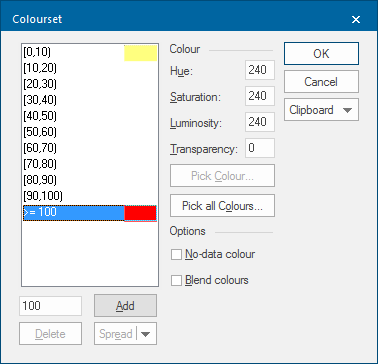Screen dimensions: 378x364
Task: Enable the No-data colour checkbox
Action: [176, 255]
